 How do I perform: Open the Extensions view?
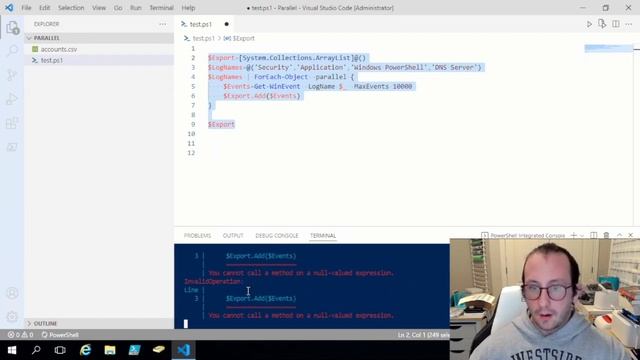point(12,123)
